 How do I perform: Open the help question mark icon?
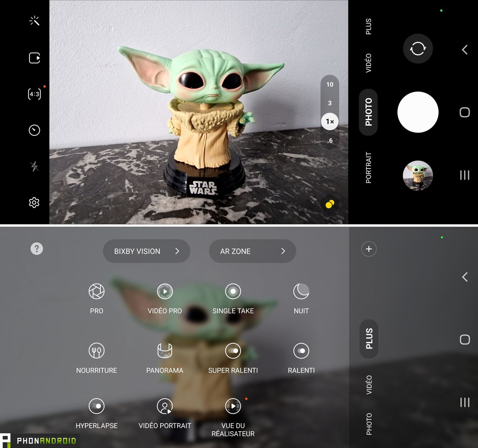coord(37,249)
